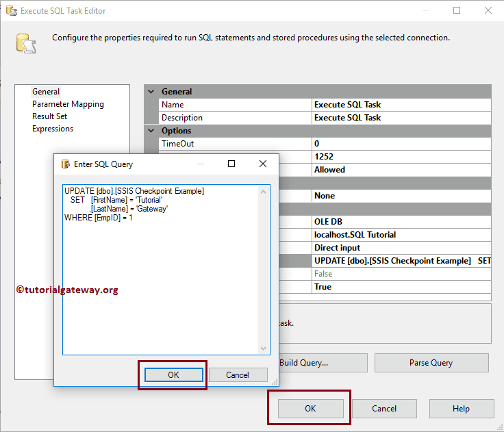Close the Enter SQL Query dialog

[x=263, y=164]
